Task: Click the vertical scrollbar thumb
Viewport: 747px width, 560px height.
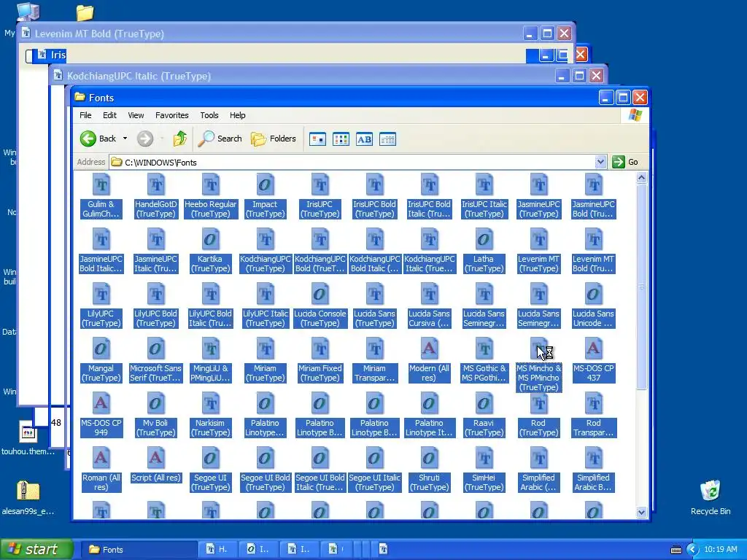Action: pyautogui.click(x=641, y=287)
